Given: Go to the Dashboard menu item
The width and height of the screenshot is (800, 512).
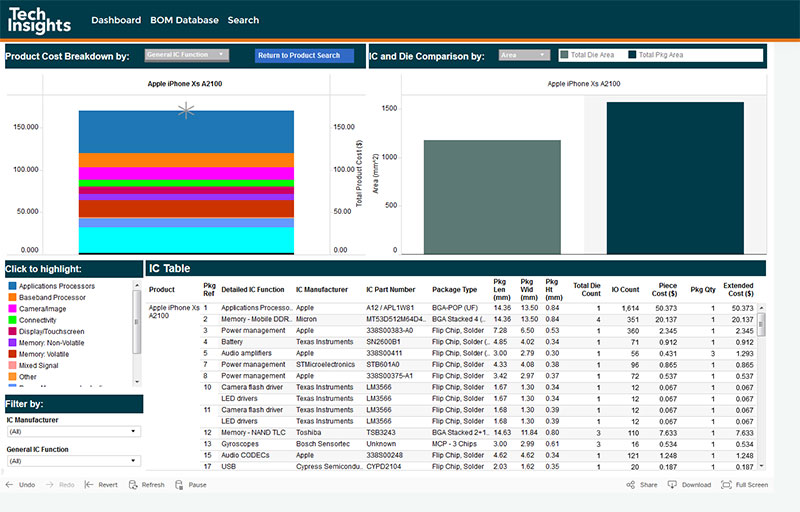Looking at the screenshot, I should [x=116, y=20].
